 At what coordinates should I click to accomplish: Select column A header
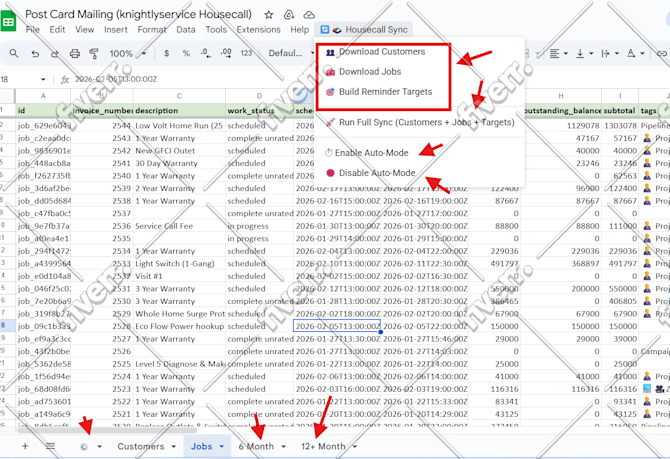pyautogui.click(x=43, y=96)
